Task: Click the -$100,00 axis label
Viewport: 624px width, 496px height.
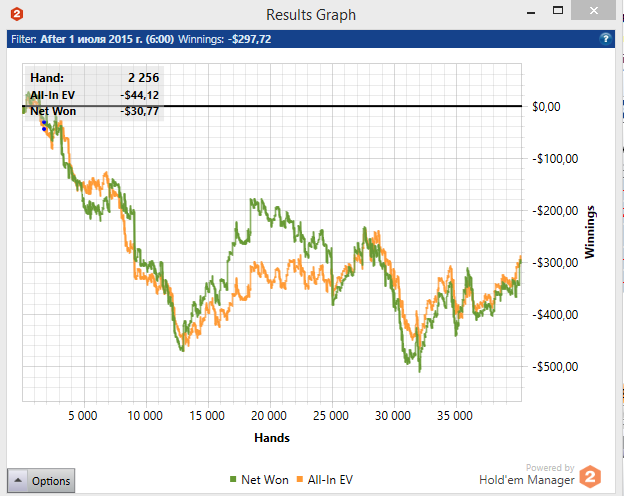Action: (x=555, y=159)
